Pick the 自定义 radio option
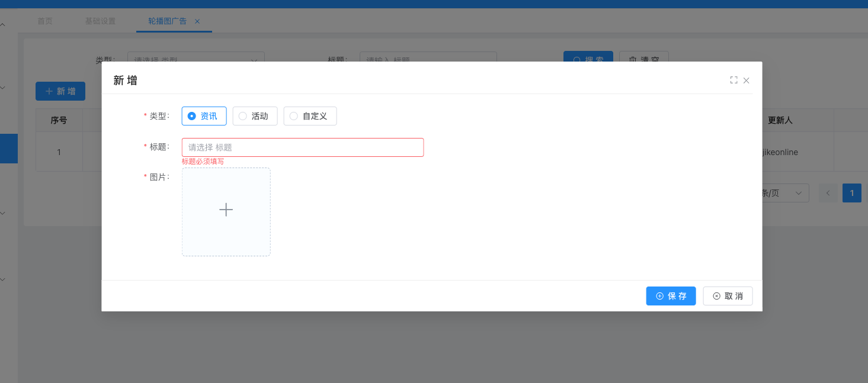This screenshot has width=868, height=383. tap(310, 116)
